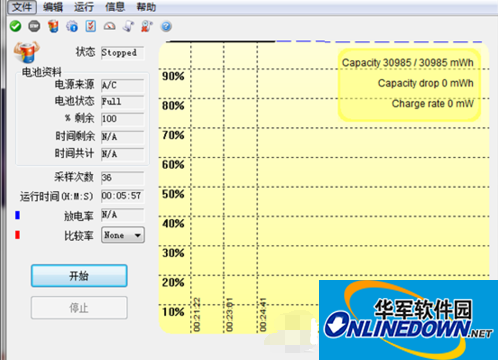The width and height of the screenshot is (498, 360).
Task: Open the 文件 menu
Action: tap(22, 7)
